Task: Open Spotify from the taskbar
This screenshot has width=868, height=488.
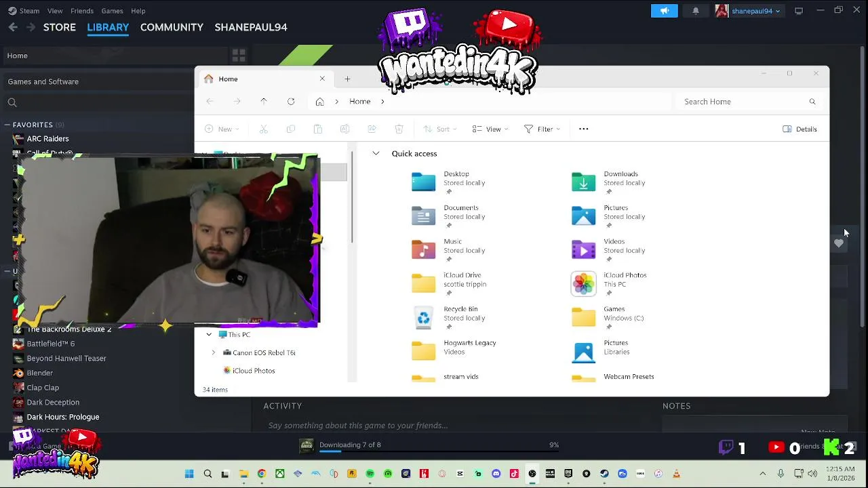Action: (370, 474)
